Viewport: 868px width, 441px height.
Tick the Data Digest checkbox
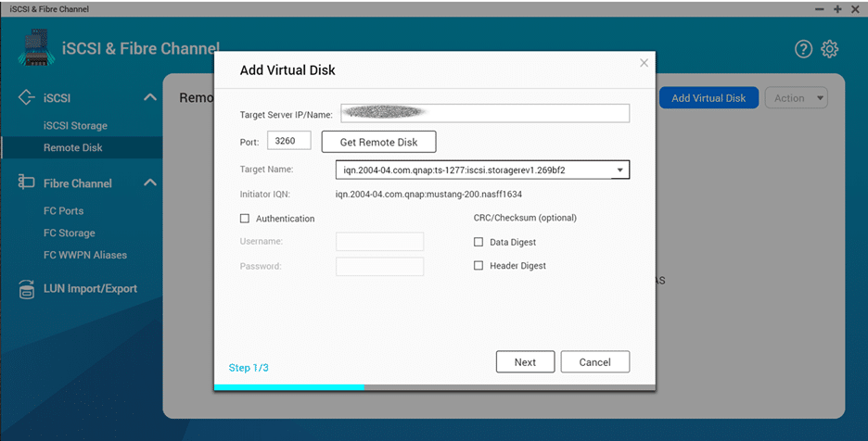[x=479, y=242]
